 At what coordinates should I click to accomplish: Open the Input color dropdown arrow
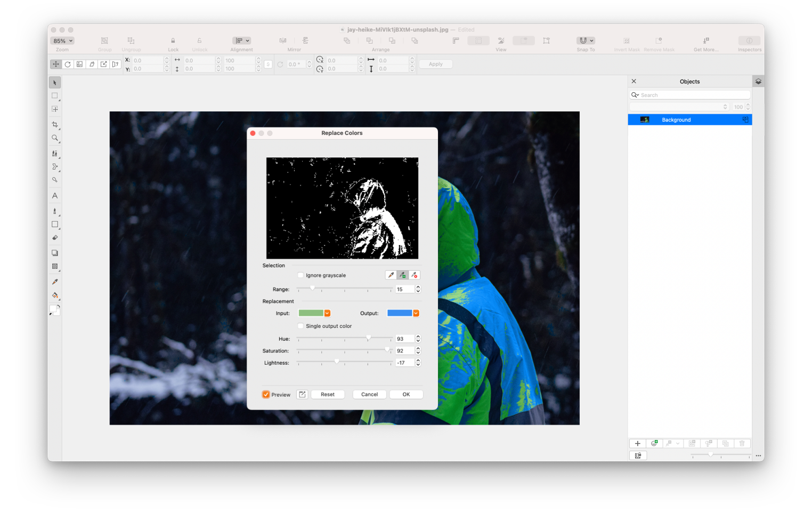tap(327, 313)
